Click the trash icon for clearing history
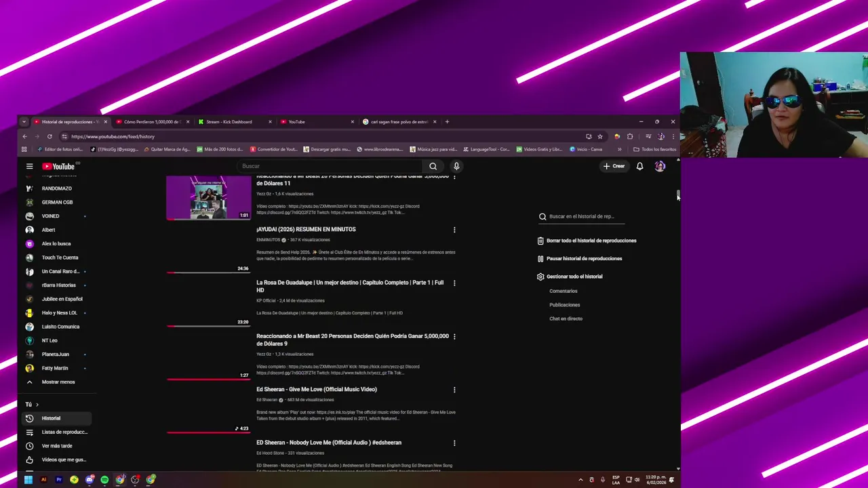Screen dimensions: 868x488 coord(540,241)
